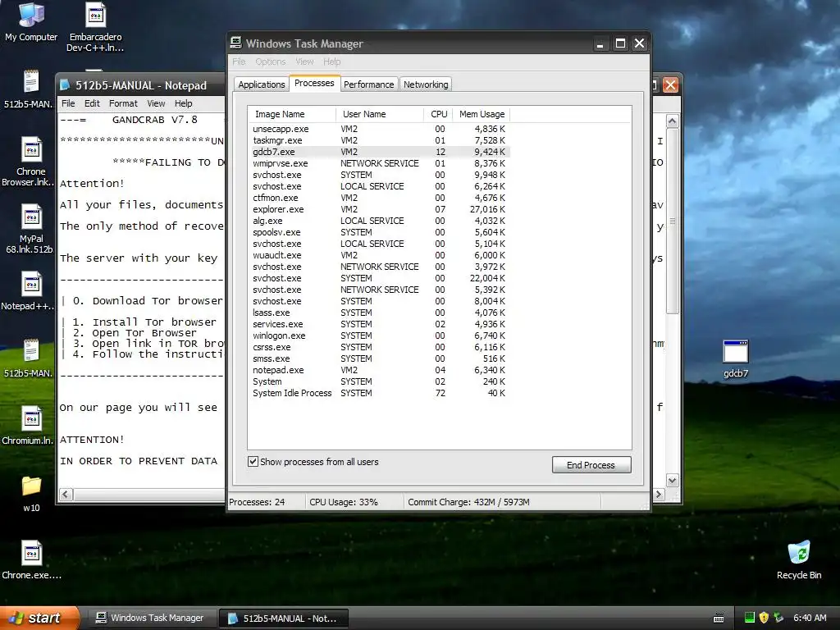Open Task Manager View menu

point(305,62)
